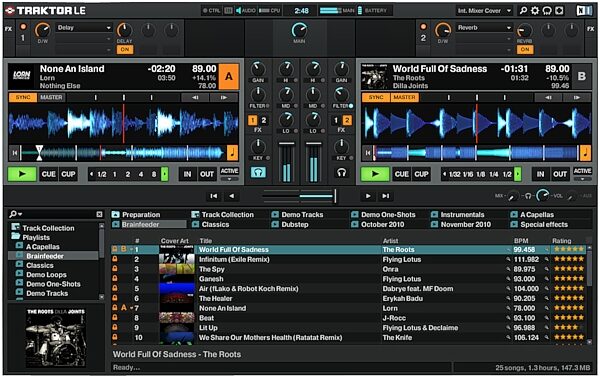The height and width of the screenshot is (376, 600).
Task: Clear the browser search with X icon
Action: pos(99,214)
